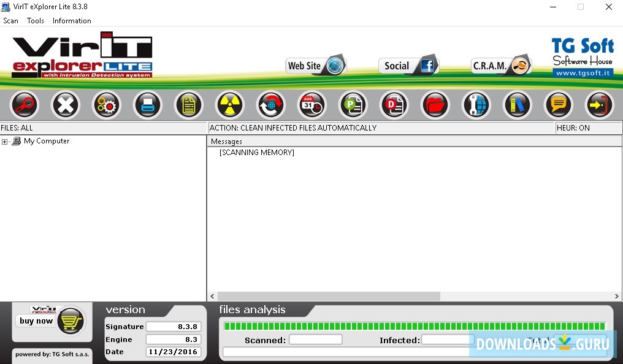Click the VirIT explorer Lite logo
This screenshot has width=623, height=364.
coord(82,55)
